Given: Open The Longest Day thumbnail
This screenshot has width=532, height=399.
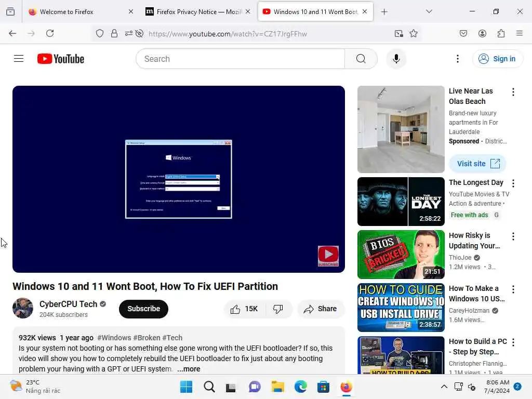Looking at the screenshot, I should click(401, 201).
